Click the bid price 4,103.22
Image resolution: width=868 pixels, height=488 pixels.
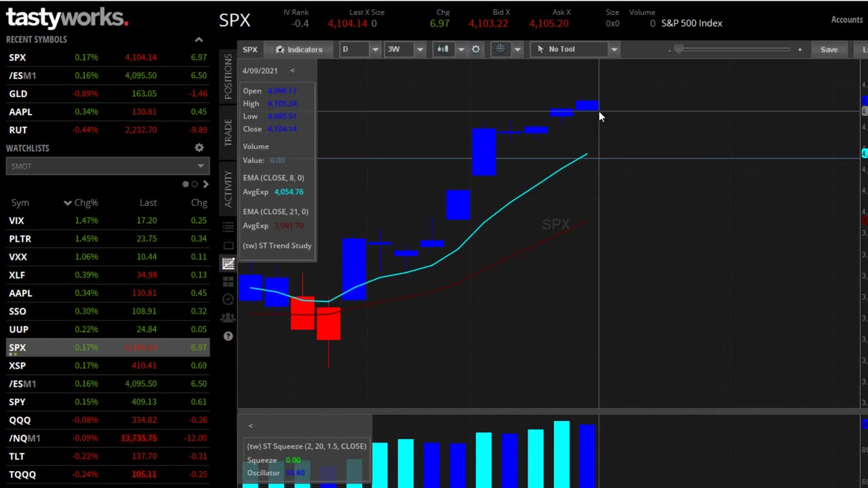click(488, 23)
